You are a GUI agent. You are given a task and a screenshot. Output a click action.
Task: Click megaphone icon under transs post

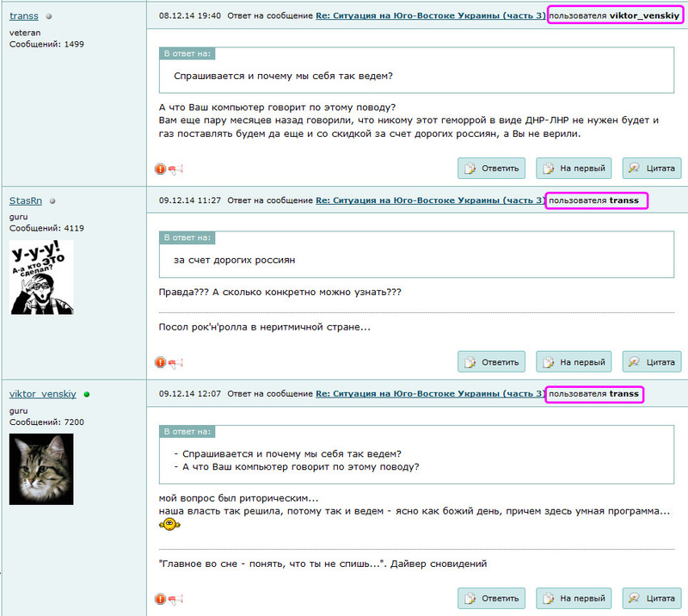(x=175, y=169)
